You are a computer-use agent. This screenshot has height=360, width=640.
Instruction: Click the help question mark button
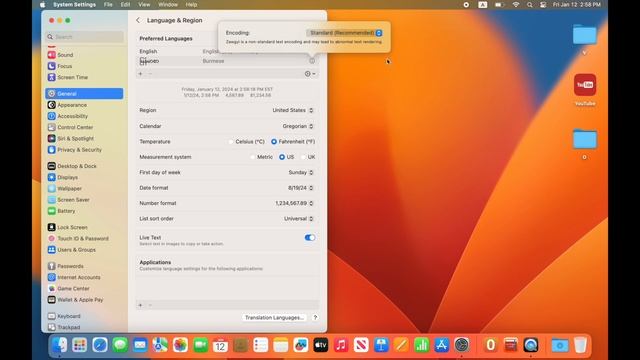point(315,318)
